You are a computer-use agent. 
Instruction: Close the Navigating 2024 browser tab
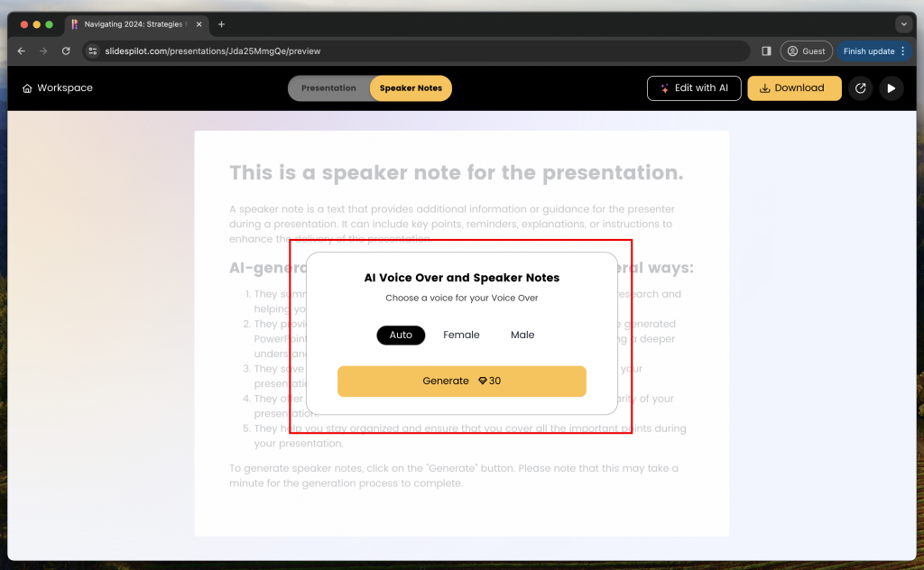(x=199, y=24)
